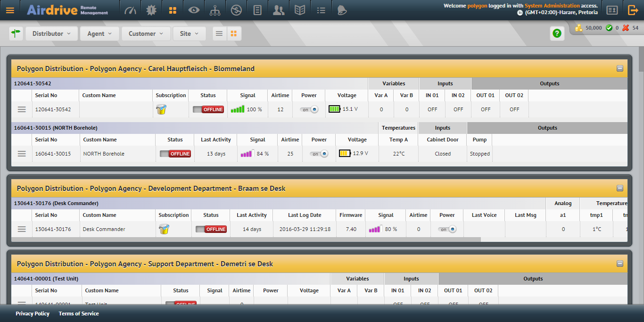Click the green checkmark count icon

[x=609, y=28]
